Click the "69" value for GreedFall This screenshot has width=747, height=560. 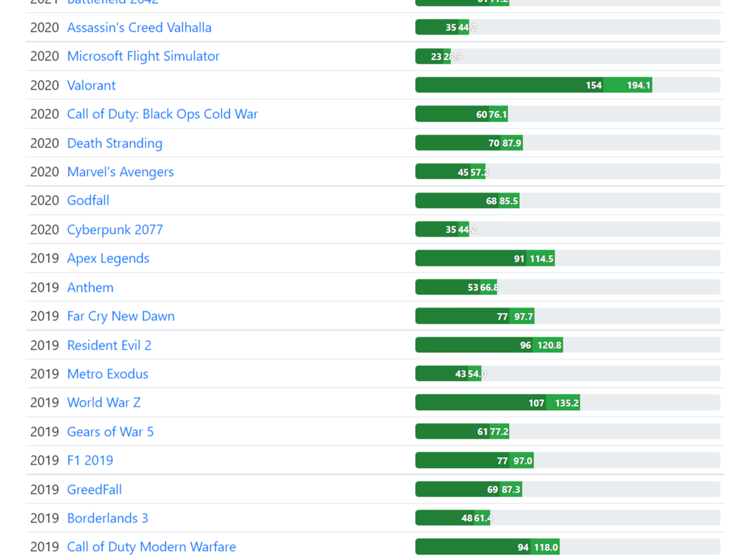tap(492, 489)
